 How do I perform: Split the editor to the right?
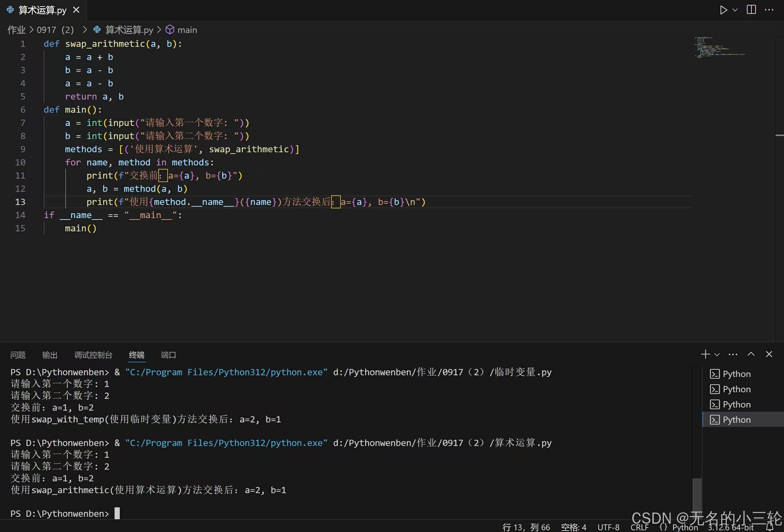(x=751, y=10)
